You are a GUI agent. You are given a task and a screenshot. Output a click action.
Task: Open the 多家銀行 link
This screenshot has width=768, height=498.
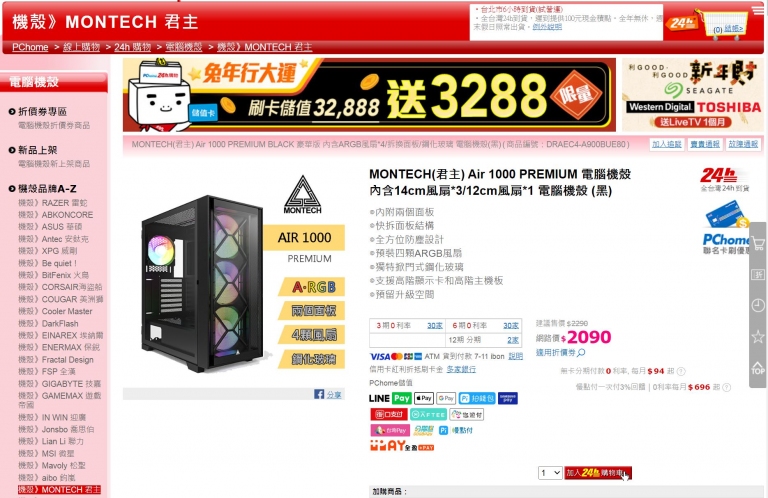pyautogui.click(x=461, y=369)
